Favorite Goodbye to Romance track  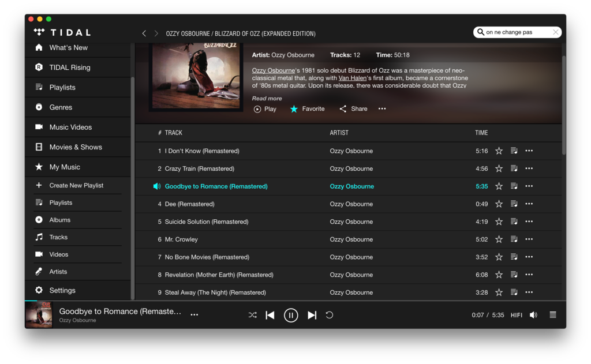coord(499,186)
